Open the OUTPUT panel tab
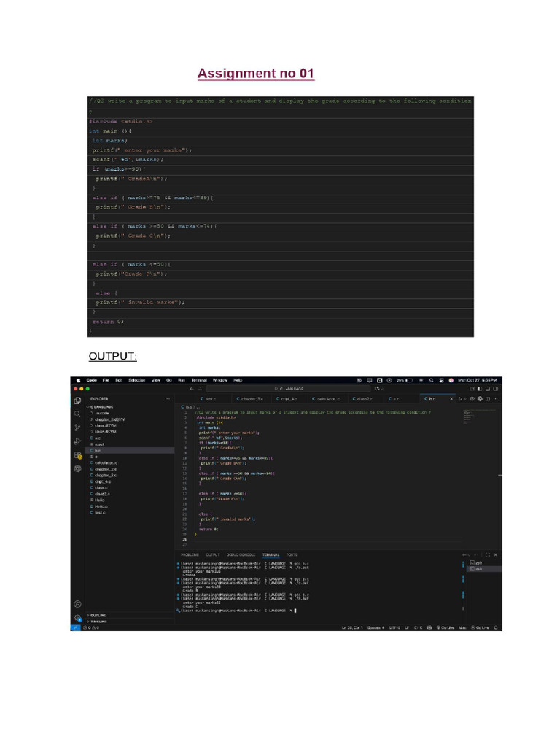This screenshot has height=747, width=560. tap(213, 554)
